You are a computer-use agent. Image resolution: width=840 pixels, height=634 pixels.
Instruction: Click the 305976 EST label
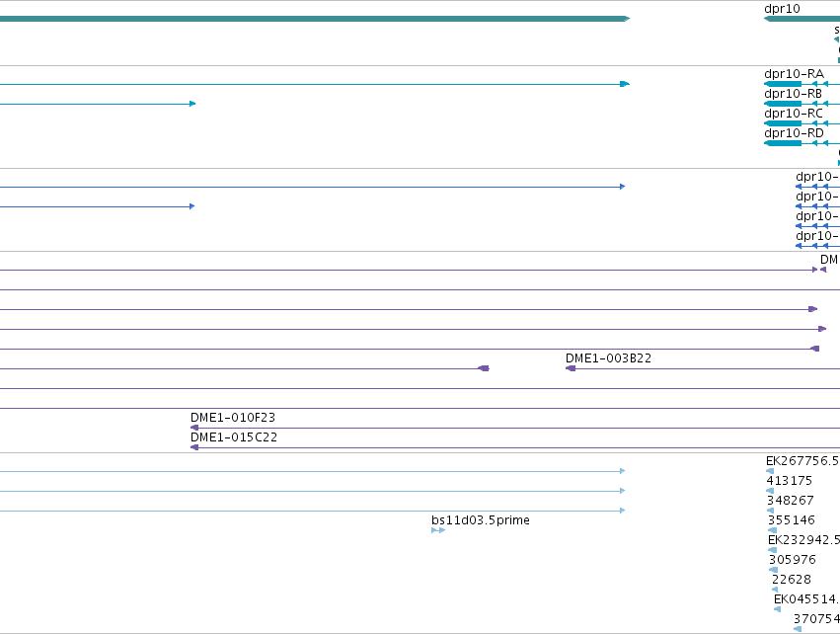[x=793, y=560]
